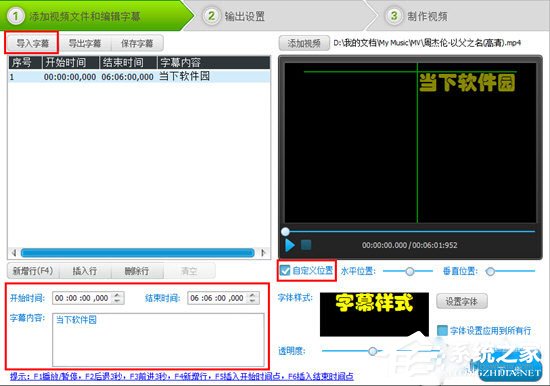Stop the video playback
Viewport: 550px width, 386px height.
306,245
